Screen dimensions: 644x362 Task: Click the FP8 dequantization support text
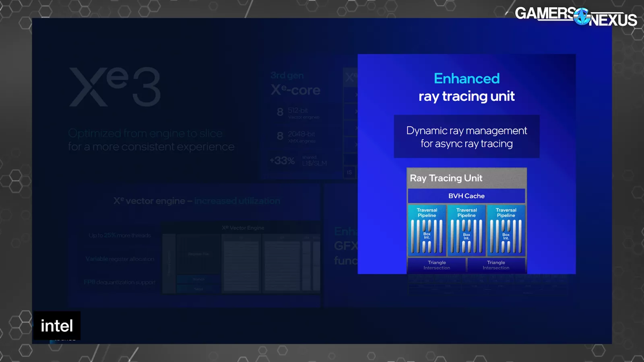point(120,282)
